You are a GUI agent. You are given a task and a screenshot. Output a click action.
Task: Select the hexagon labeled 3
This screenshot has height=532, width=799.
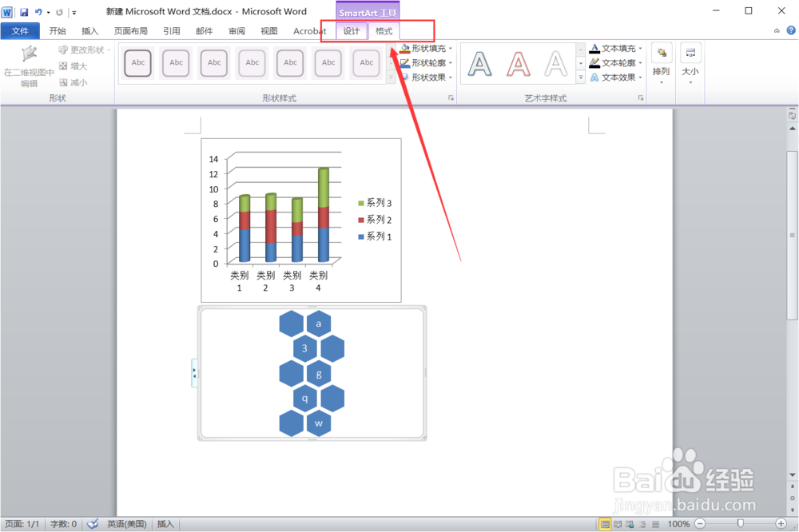point(304,348)
